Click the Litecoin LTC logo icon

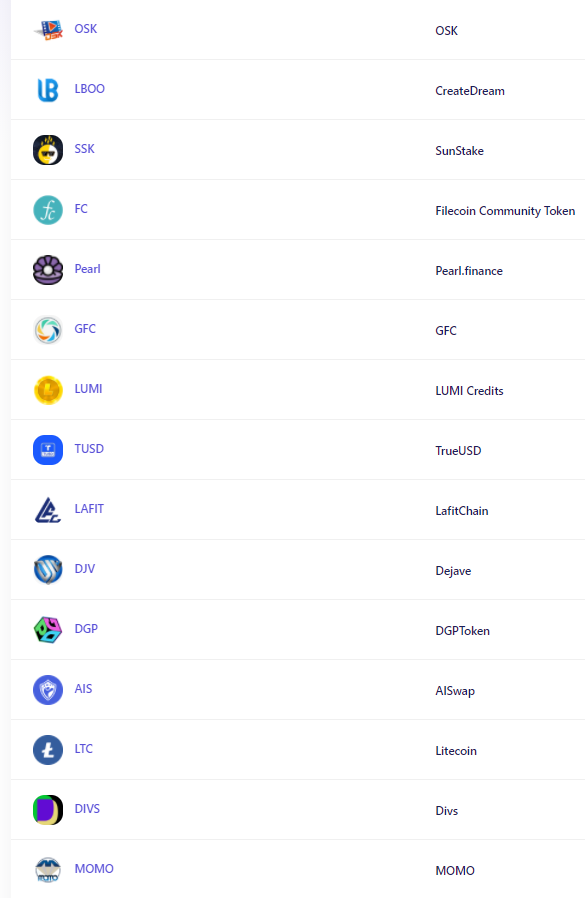(x=48, y=750)
